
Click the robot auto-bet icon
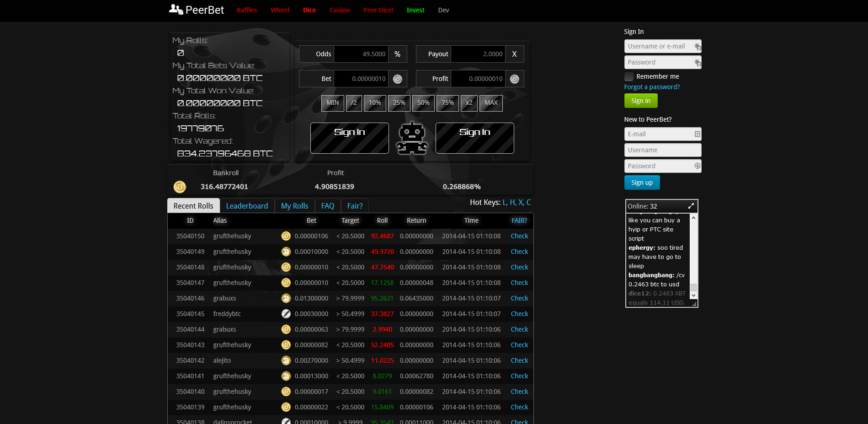pyautogui.click(x=412, y=138)
